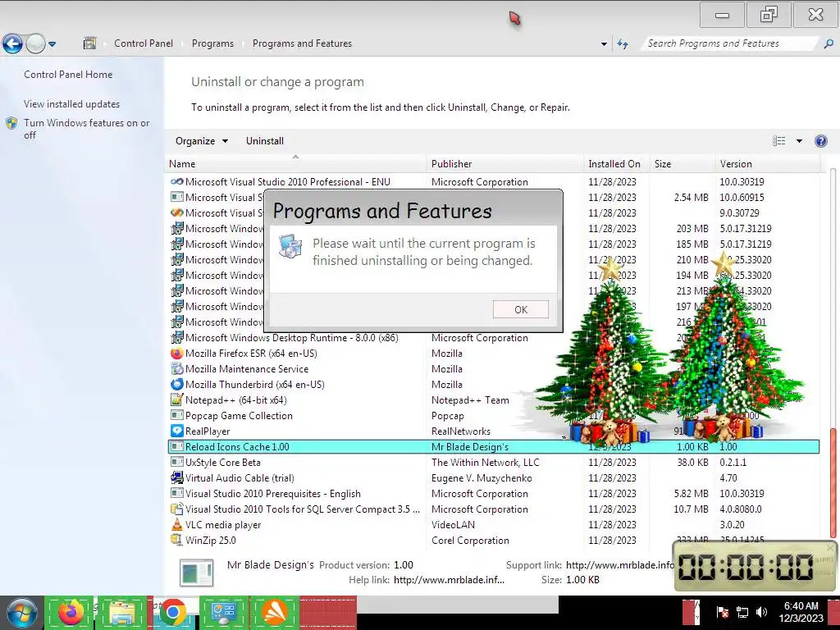Click the help question mark icon

pyautogui.click(x=820, y=141)
